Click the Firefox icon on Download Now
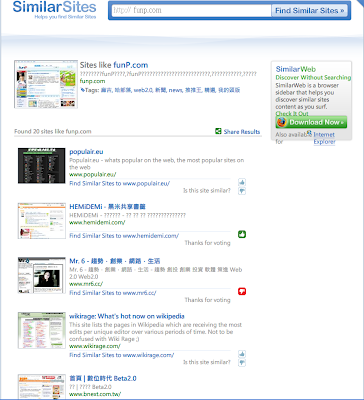The height and width of the screenshot is (400, 364). [282, 122]
